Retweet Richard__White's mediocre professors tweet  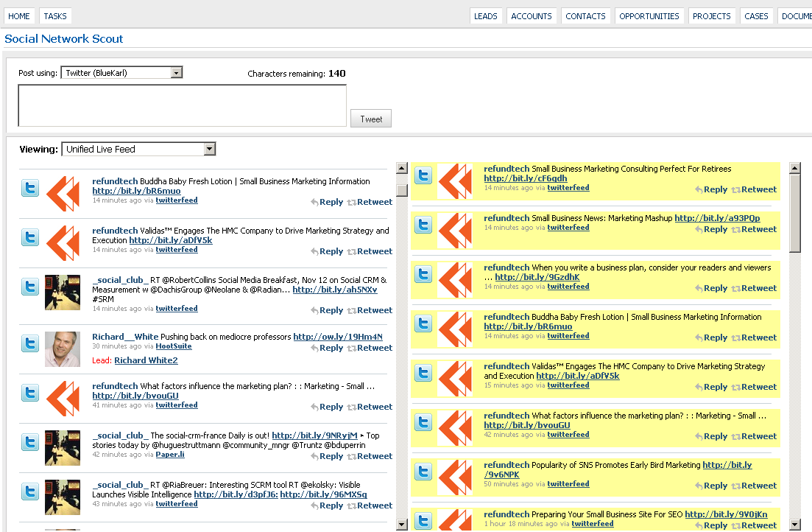[370, 348]
